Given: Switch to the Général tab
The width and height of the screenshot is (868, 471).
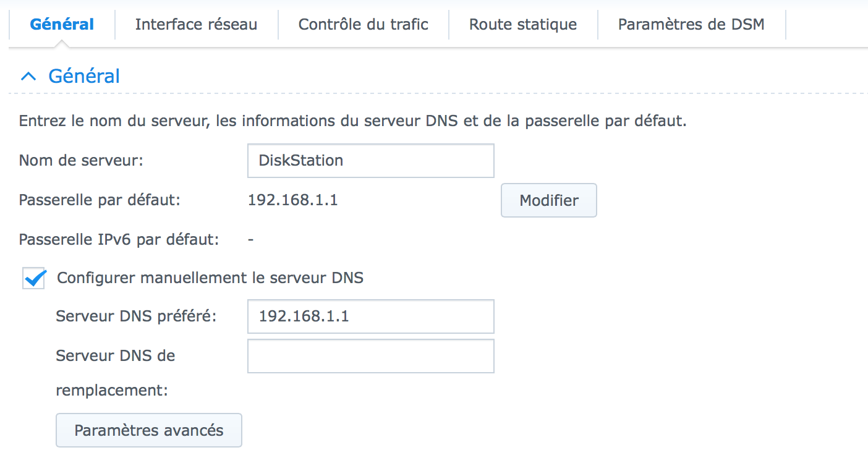Looking at the screenshot, I should [62, 24].
